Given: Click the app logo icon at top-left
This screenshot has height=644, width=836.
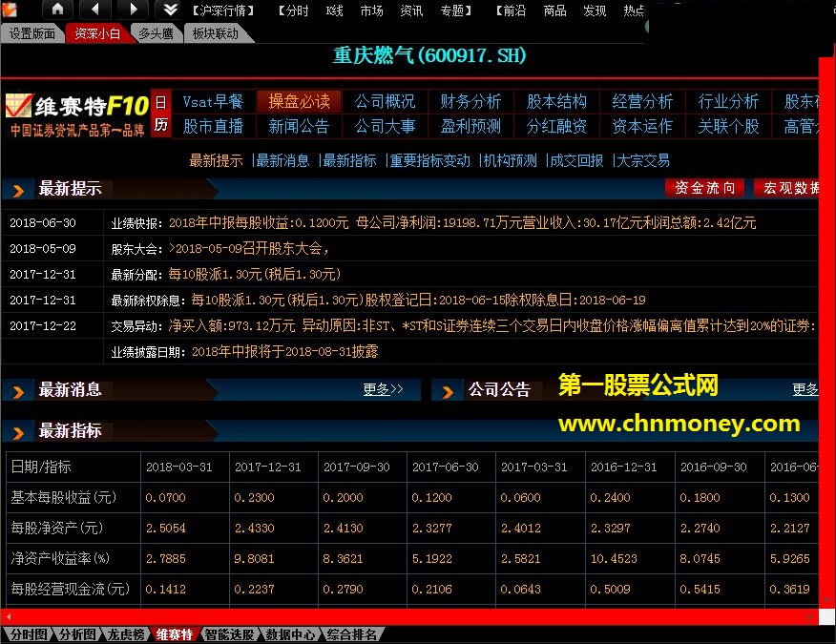Looking at the screenshot, I should point(9,9).
